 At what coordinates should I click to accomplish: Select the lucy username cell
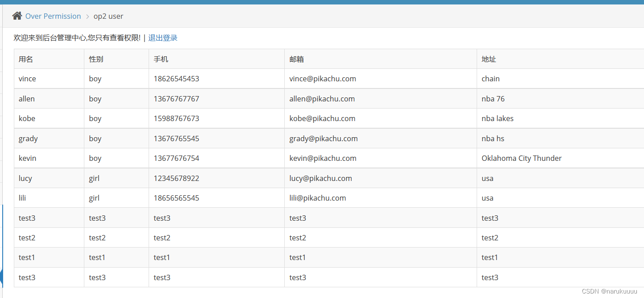(25, 178)
